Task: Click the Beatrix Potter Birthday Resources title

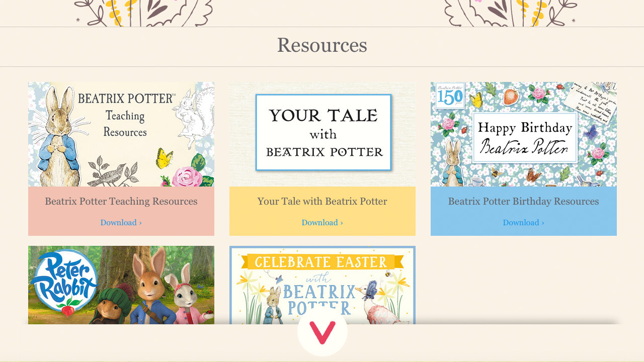Action: pos(524,202)
